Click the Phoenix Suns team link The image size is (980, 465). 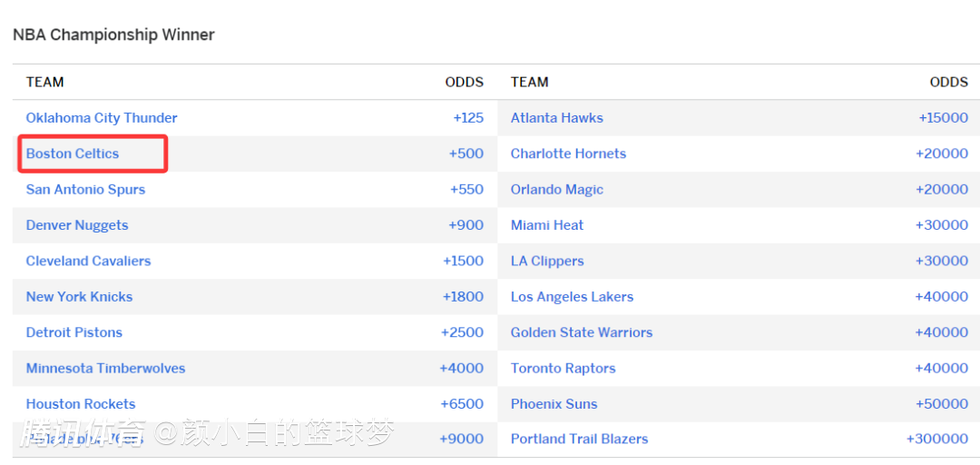554,404
